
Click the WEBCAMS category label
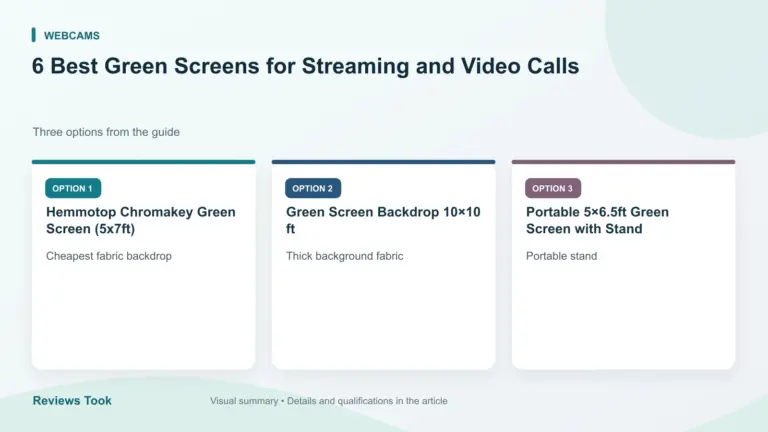coord(72,36)
